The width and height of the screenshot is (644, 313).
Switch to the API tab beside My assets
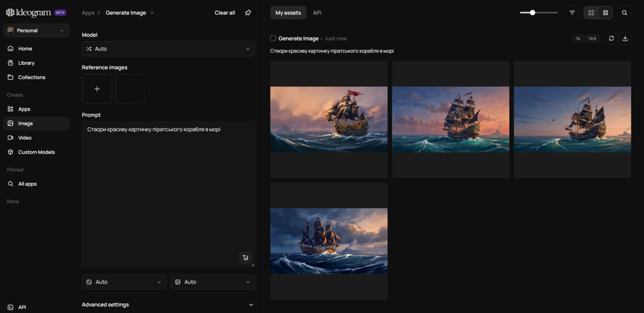317,13
